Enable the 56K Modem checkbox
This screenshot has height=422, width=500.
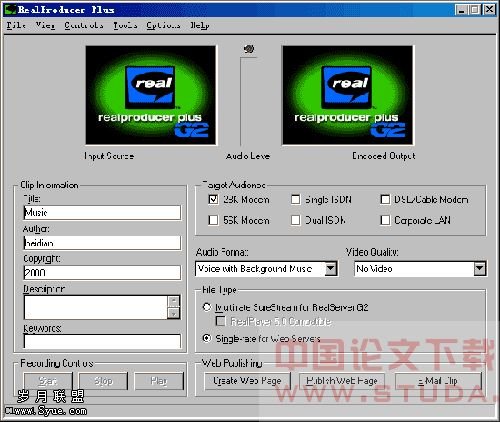point(213,220)
